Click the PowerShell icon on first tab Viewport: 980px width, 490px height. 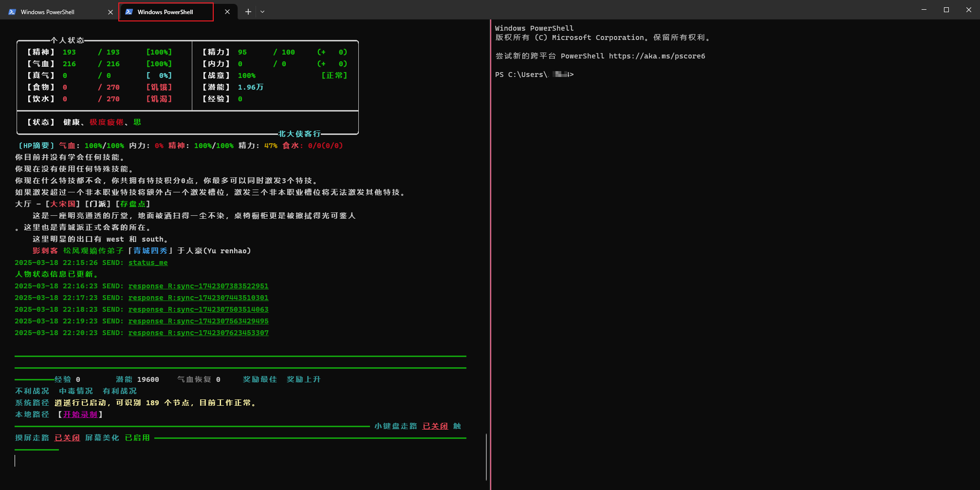click(12, 12)
